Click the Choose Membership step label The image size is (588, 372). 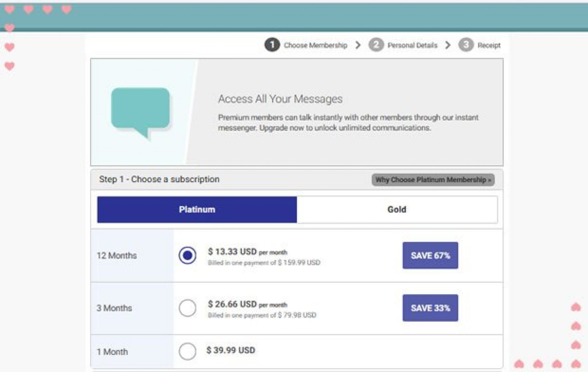[316, 45]
